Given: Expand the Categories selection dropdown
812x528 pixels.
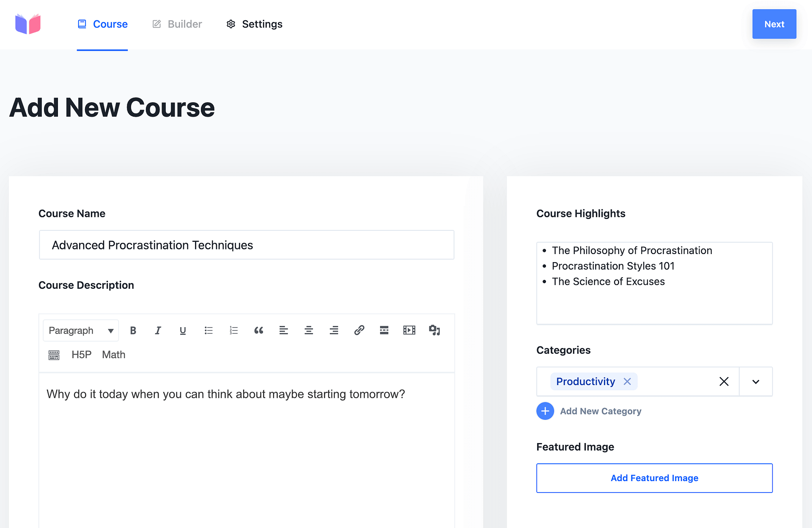Looking at the screenshot, I should coord(756,381).
